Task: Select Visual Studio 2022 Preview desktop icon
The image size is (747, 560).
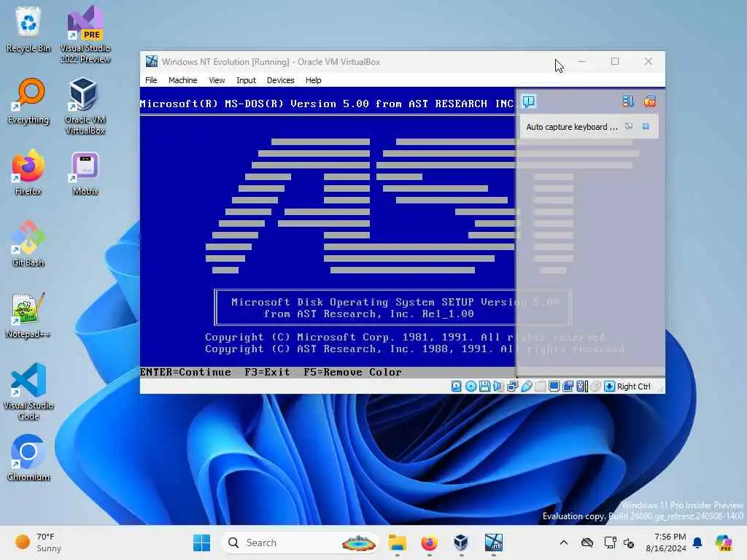Action: pos(85,34)
